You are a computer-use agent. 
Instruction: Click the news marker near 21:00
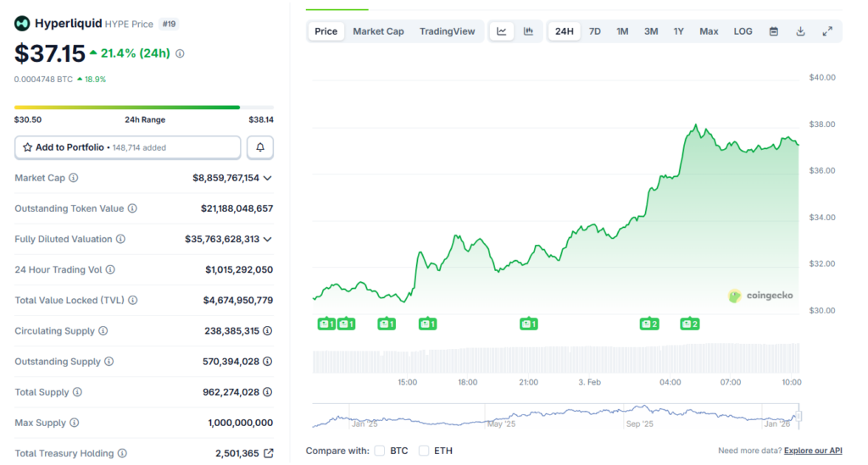point(529,324)
